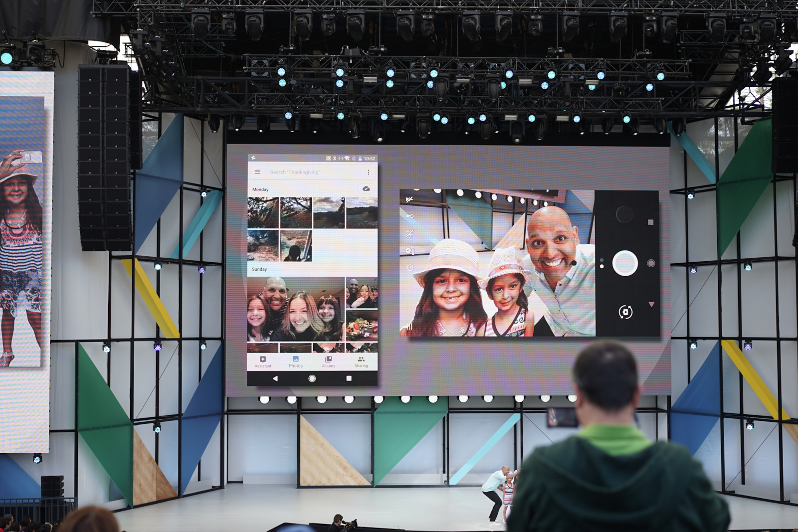Tap the battery status bar icon

(360, 159)
